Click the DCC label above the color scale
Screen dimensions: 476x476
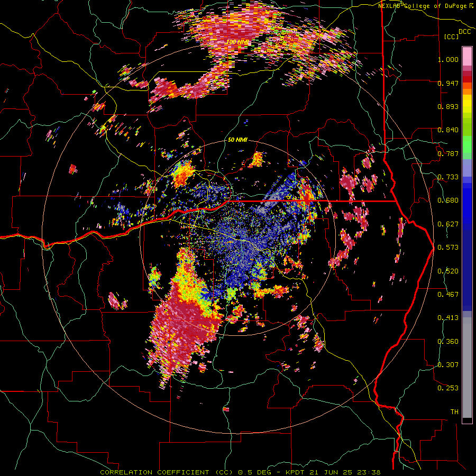click(x=465, y=32)
